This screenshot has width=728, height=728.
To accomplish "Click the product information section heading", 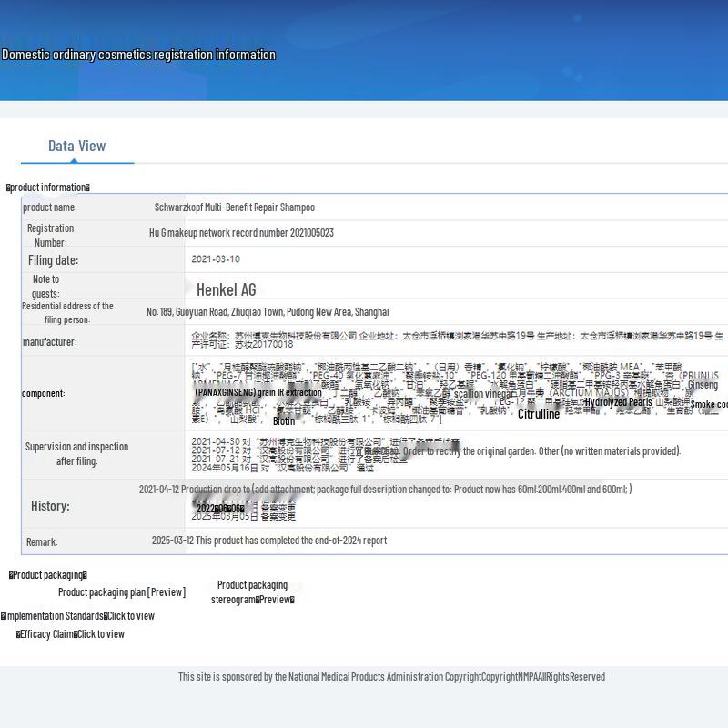I will tap(48, 187).
